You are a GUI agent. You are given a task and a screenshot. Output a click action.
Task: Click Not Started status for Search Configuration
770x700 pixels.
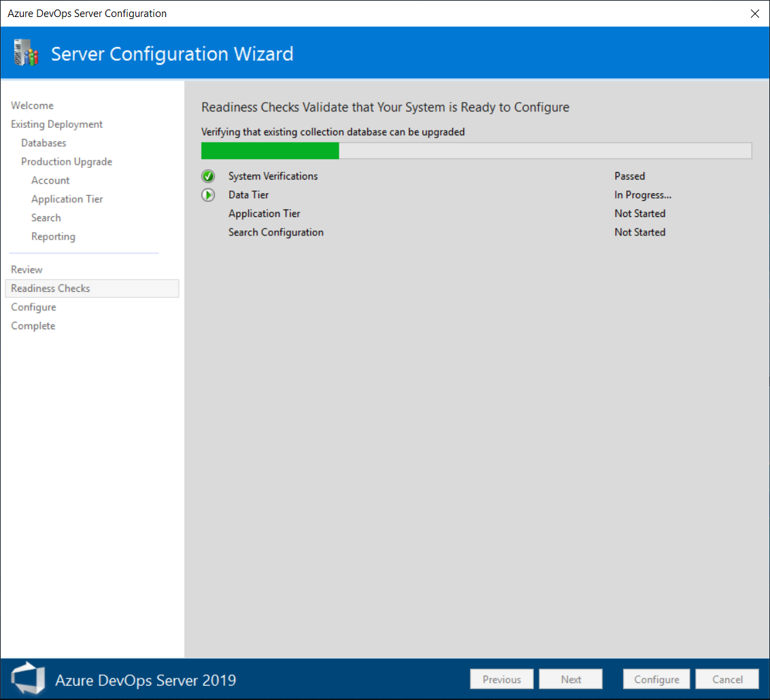click(x=640, y=233)
